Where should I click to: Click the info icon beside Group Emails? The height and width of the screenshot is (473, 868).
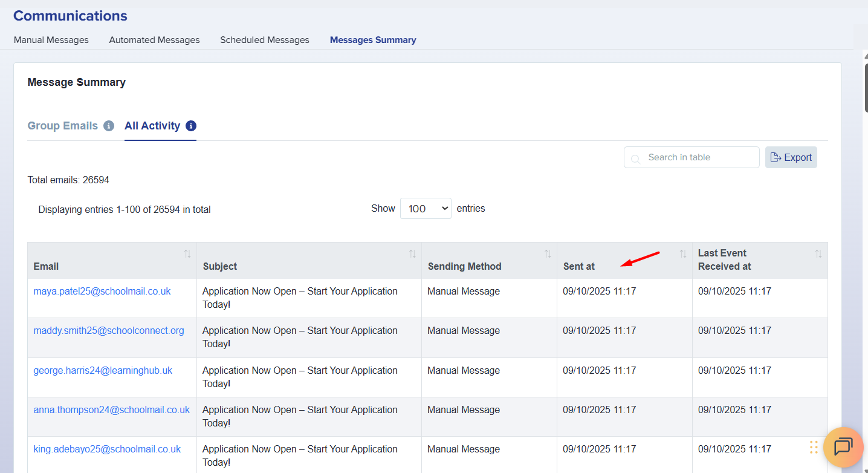(x=109, y=126)
